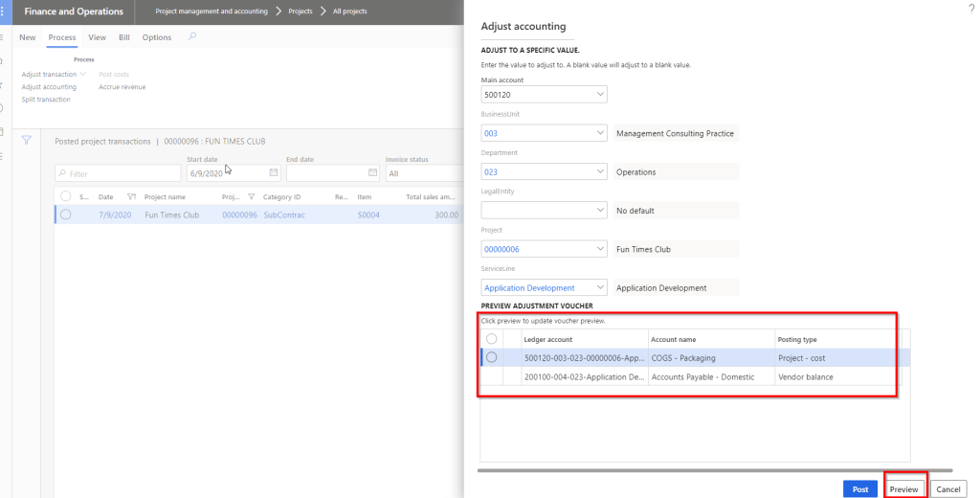Screen dimensions: 980x498
Task: Select the COGS - Packaging voucher row
Action: tap(492, 357)
